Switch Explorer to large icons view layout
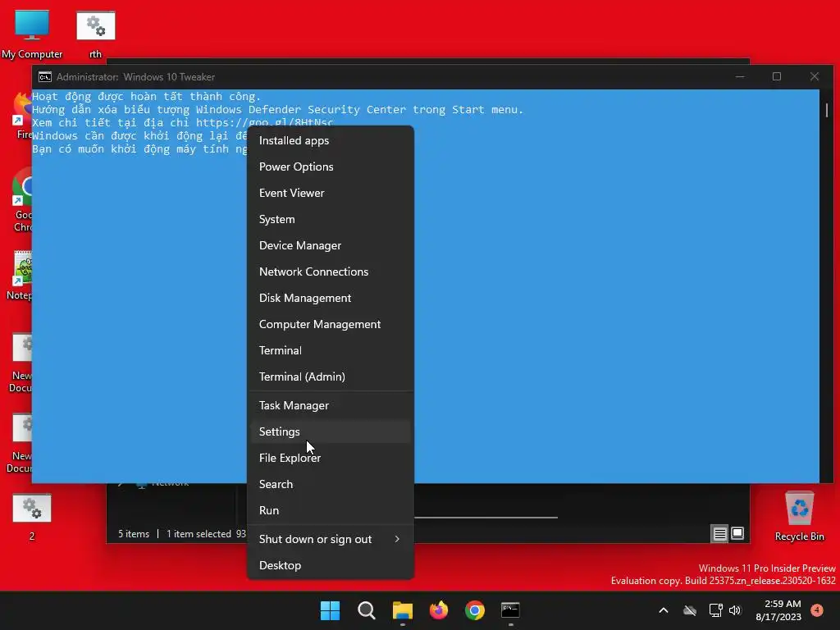The width and height of the screenshot is (840, 630). 737,533
